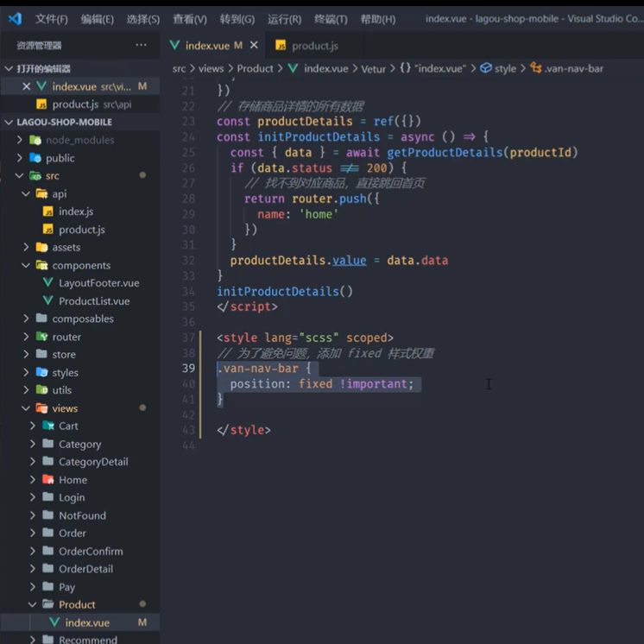Expand the router folder
Viewport: 644px width, 644px height.
pos(80,337)
